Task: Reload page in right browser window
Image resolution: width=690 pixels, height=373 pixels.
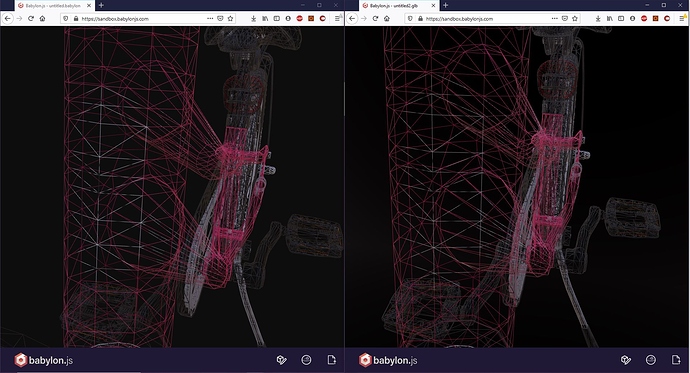Action: click(375, 18)
